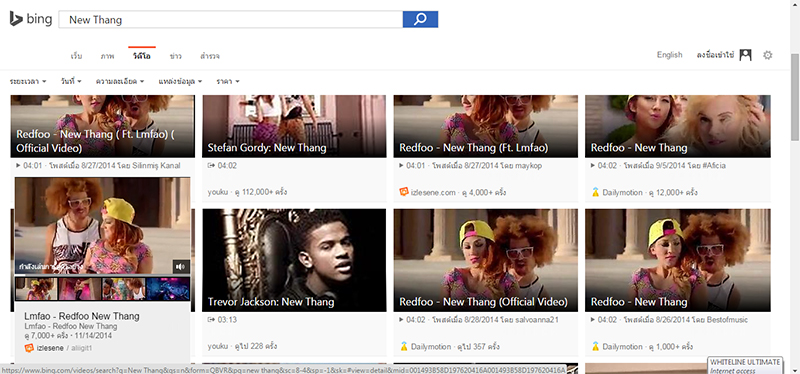Switch to the ภาพ images tab
This screenshot has height=374, width=800.
click(107, 56)
